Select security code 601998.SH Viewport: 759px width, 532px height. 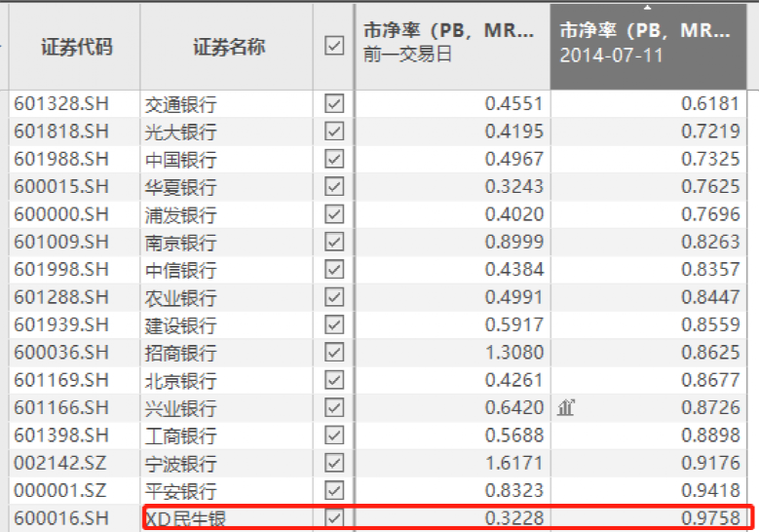61,269
